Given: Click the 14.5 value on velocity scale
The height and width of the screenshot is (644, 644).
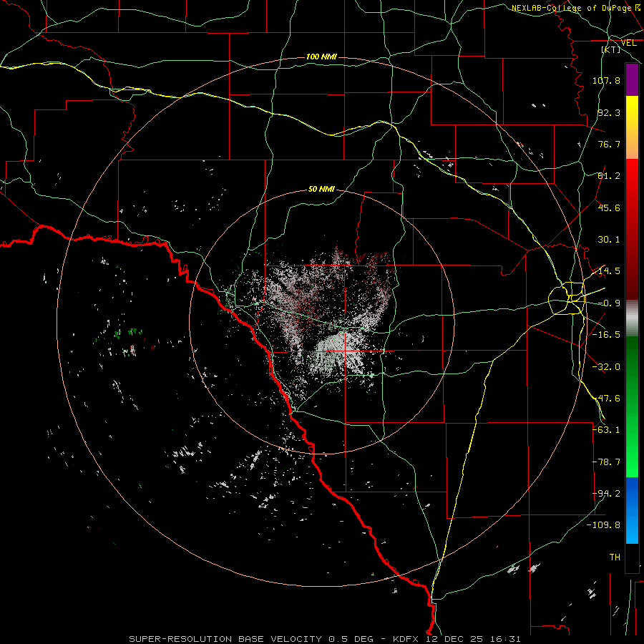Looking at the screenshot, I should (609, 271).
